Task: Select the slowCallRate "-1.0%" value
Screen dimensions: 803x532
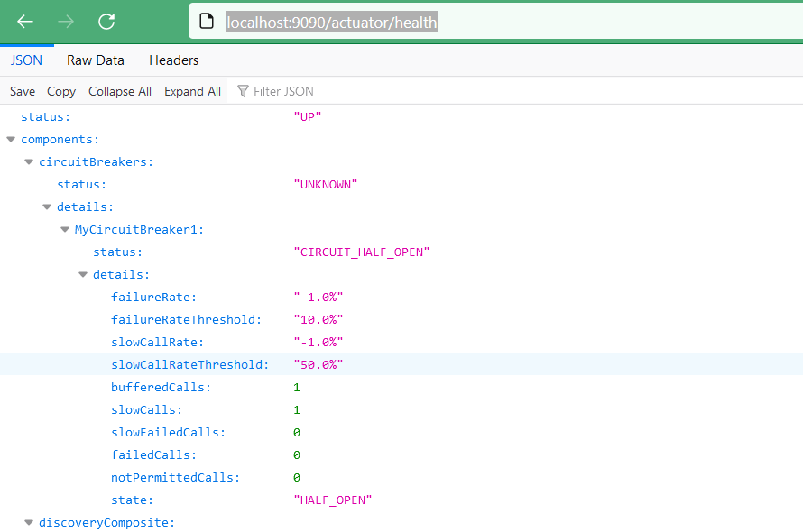Action: (x=318, y=342)
